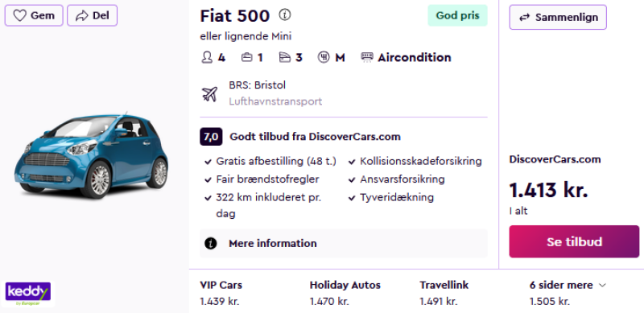Click the compare arrows Sammenlign button
The width and height of the screenshot is (644, 313).
click(558, 17)
